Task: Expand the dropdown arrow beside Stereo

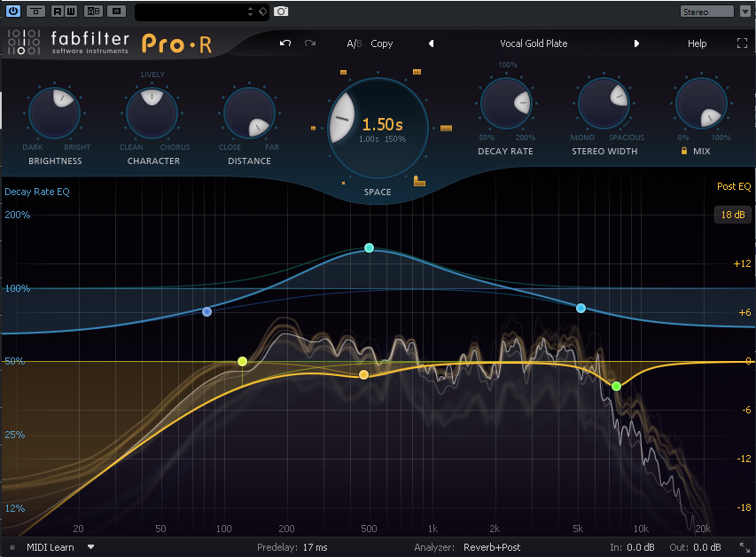Action: pos(745,12)
